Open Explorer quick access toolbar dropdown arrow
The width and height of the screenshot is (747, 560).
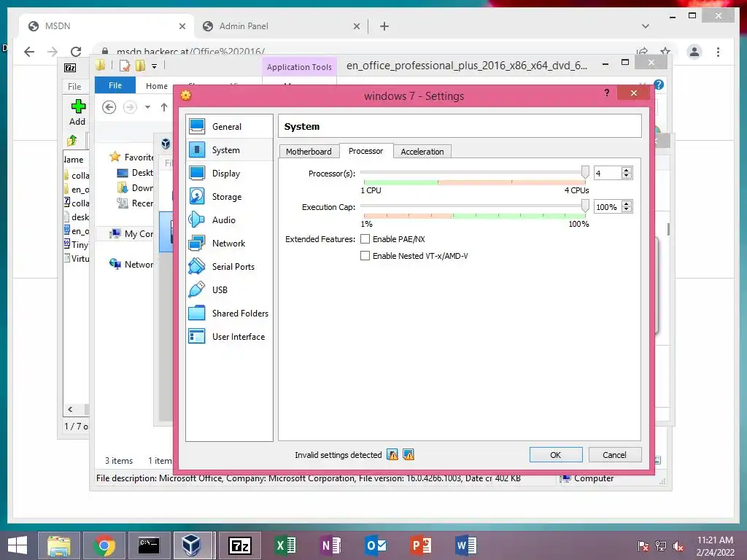pos(155,66)
